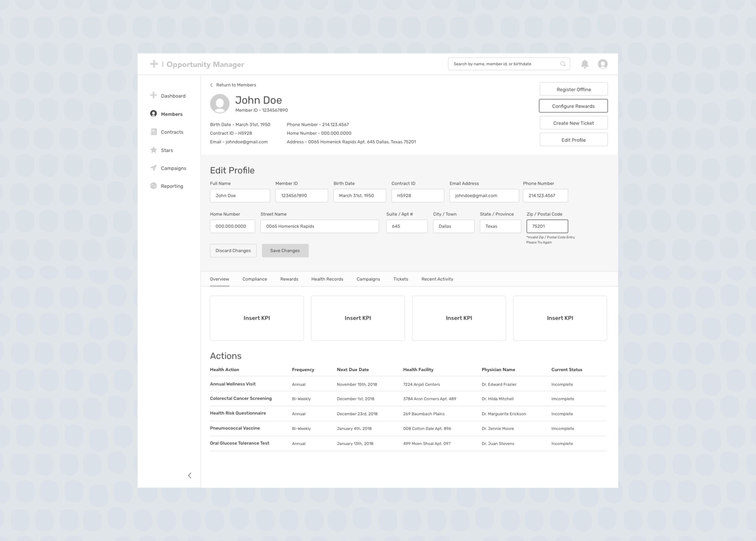
Task: Click the Full Name input field
Action: [240, 196]
